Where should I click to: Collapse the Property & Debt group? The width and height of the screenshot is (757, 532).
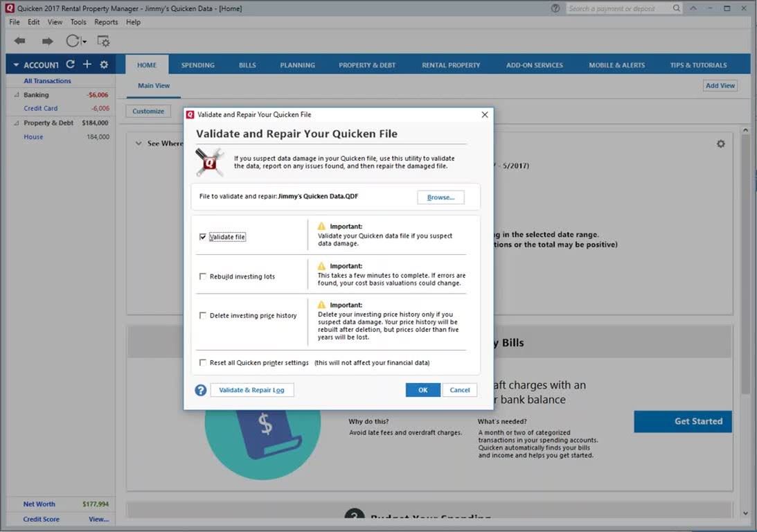point(17,123)
